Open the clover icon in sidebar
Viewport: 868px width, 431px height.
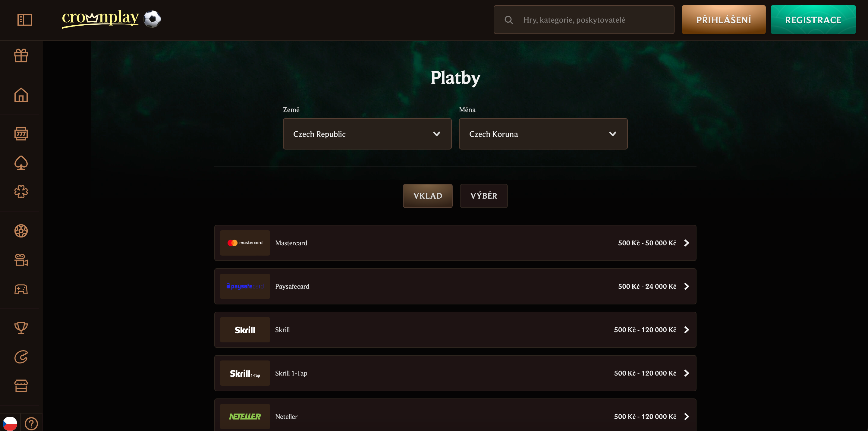21,192
